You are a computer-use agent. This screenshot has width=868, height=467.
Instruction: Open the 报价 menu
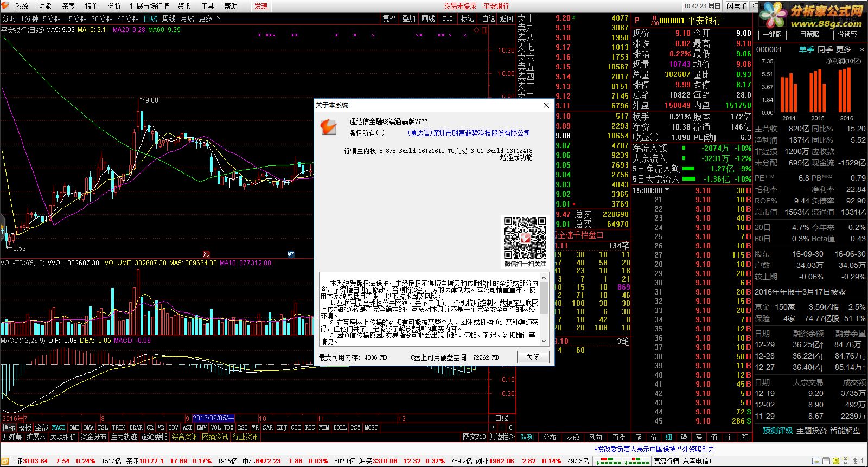91,6
